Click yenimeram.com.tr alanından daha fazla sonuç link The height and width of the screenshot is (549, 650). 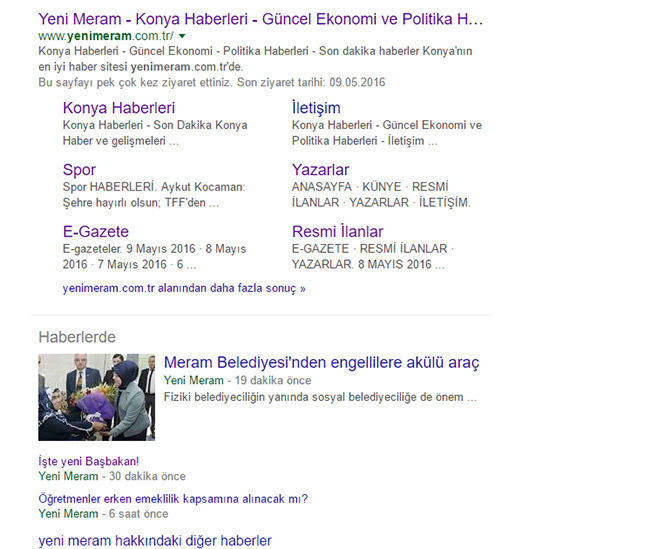pos(184,288)
